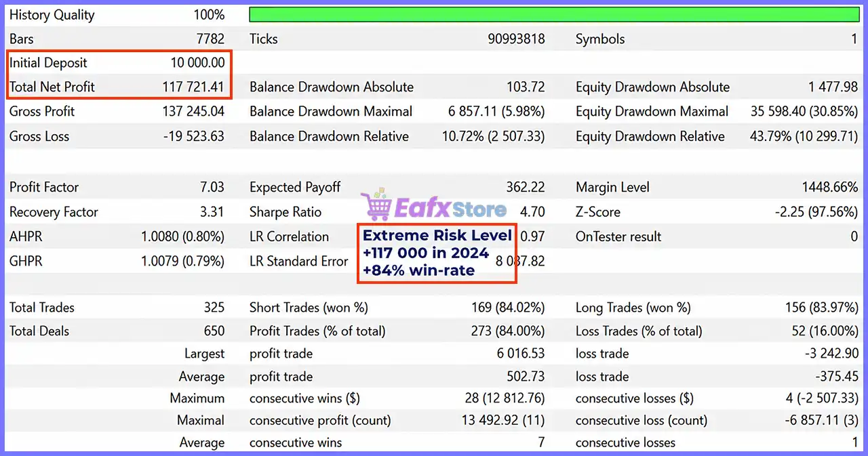
Task: Select Z-Score value -2.25 (97.56%)
Action: (x=816, y=212)
